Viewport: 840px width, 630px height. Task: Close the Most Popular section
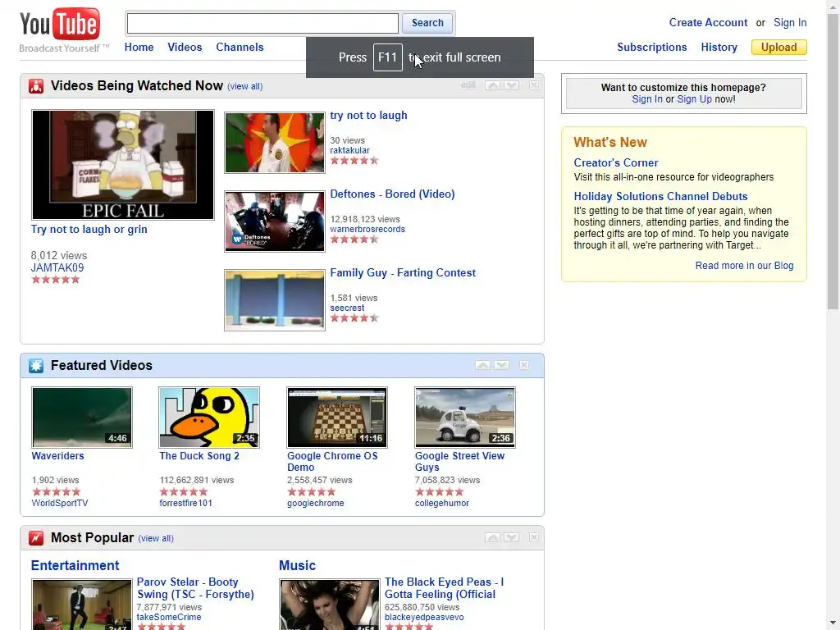(x=533, y=537)
